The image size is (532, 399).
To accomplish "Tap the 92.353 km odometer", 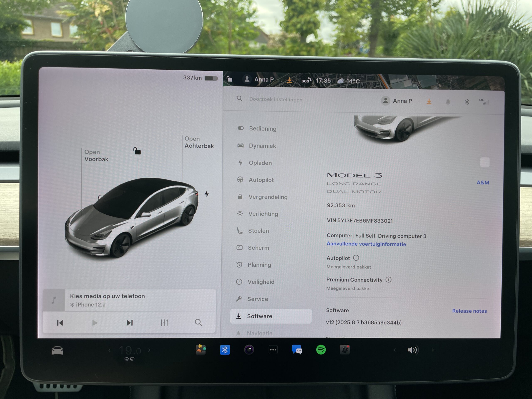I will point(341,205).
